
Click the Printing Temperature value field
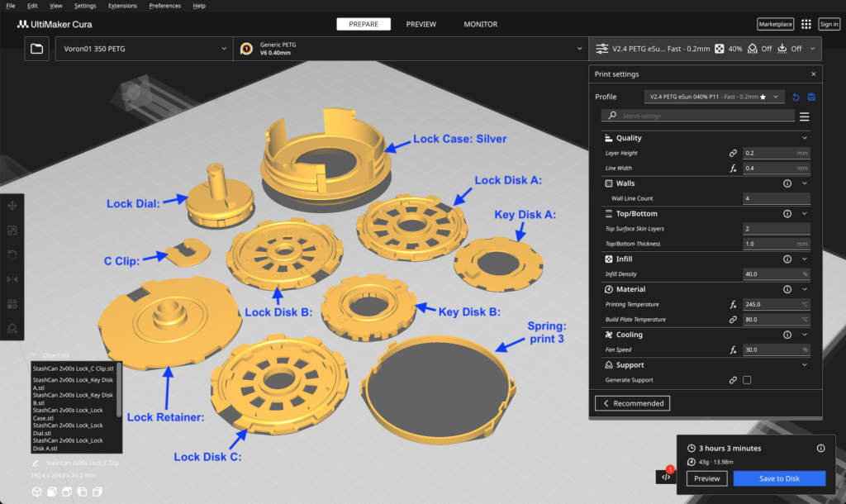(x=777, y=304)
